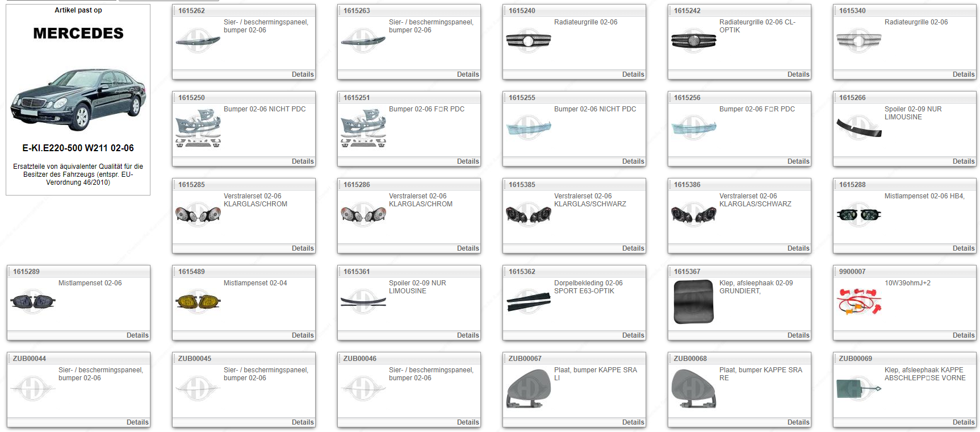Click the spoiler lip image 1615361
This screenshot has height=432, width=980.
pos(363,302)
